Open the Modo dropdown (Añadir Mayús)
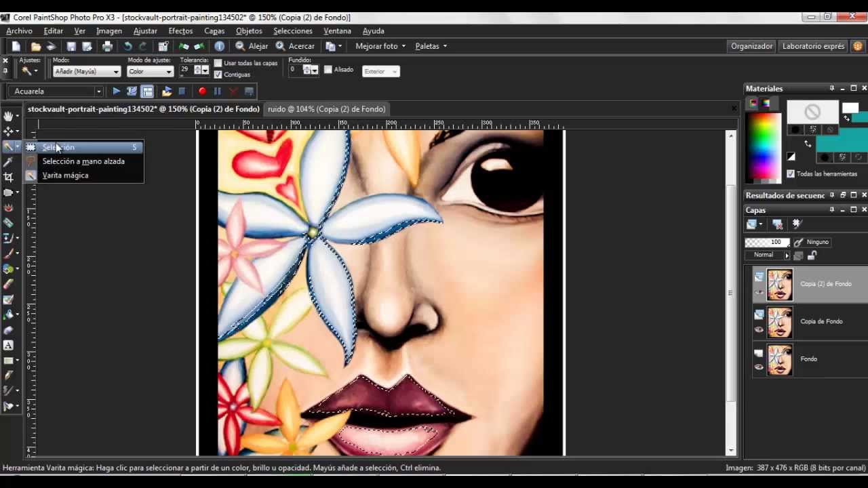Viewport: 868px width, 488px height. 87,71
